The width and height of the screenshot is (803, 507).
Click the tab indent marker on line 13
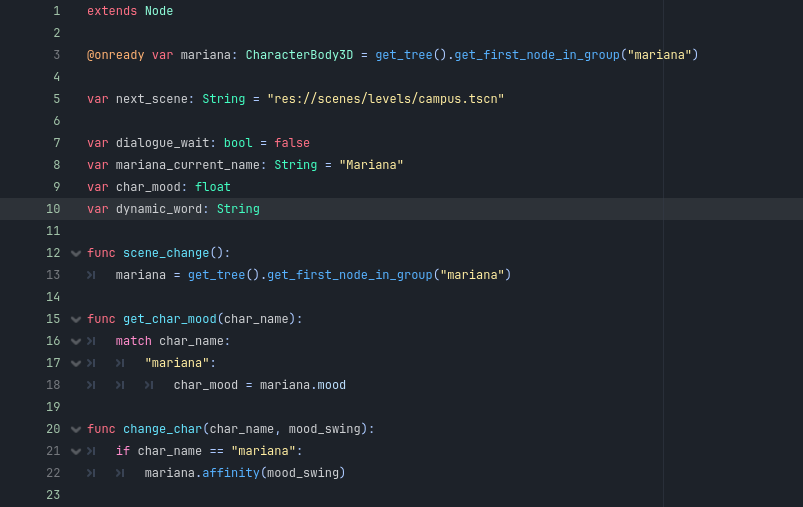91,275
